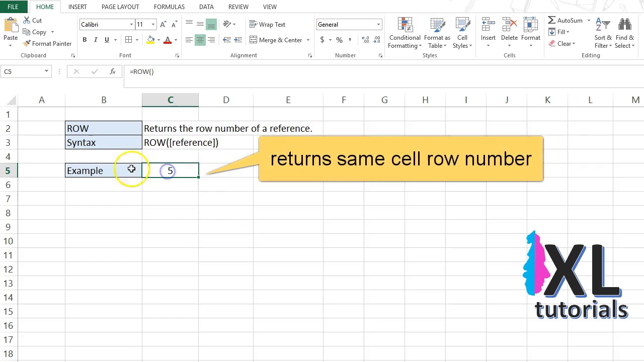Viewport: 644px width, 362px height.
Task: Decrease decimal places
Action: pyautogui.click(x=376, y=40)
